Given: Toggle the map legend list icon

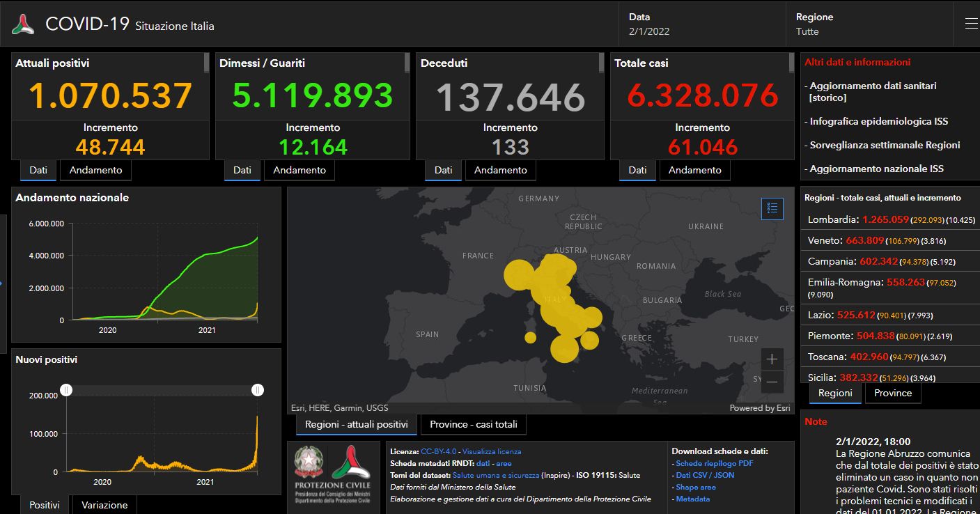Looking at the screenshot, I should 772,208.
